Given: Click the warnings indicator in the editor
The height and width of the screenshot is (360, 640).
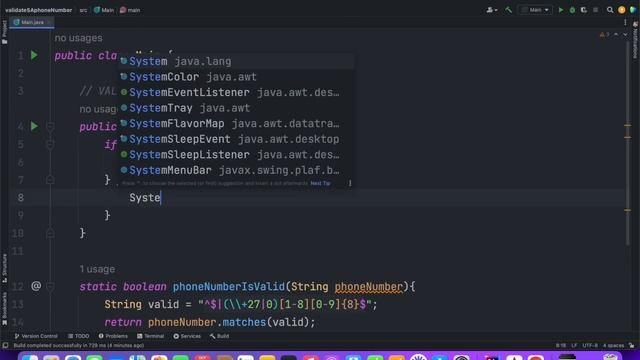Looking at the screenshot, I should coord(604,35).
